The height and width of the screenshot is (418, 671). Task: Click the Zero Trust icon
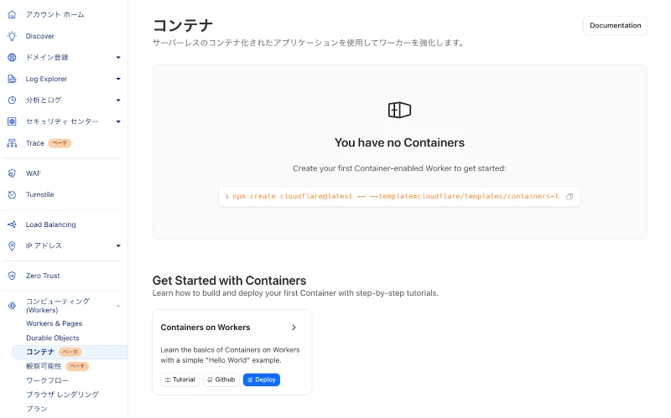[12, 275]
